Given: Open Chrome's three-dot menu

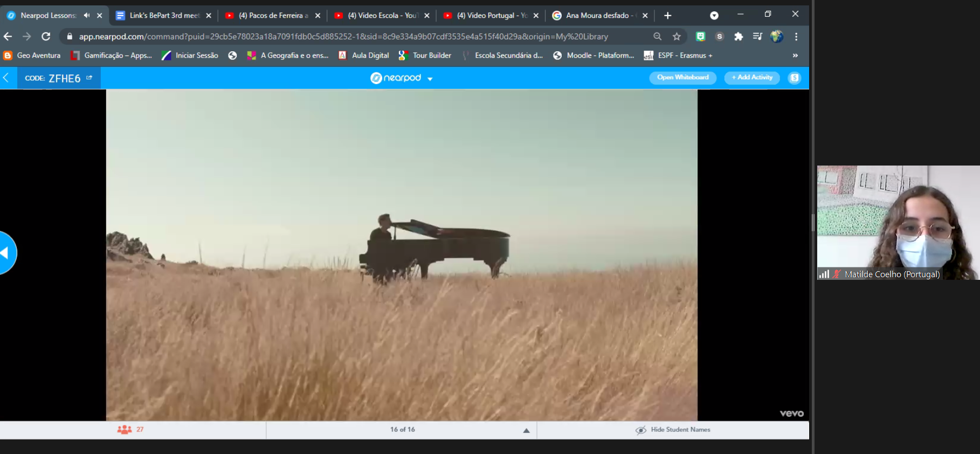Looking at the screenshot, I should tap(796, 37).
